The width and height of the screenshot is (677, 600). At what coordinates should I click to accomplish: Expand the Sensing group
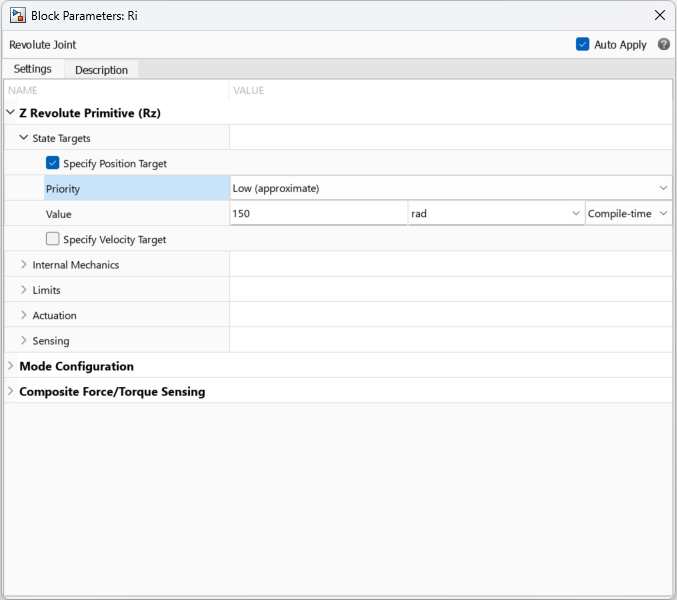point(23,341)
